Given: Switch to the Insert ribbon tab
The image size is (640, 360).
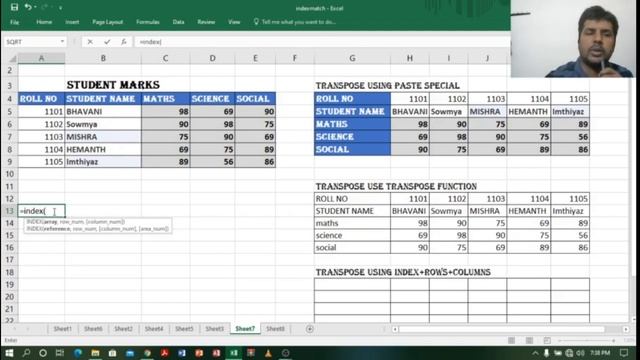Looking at the screenshot, I should pos(72,22).
